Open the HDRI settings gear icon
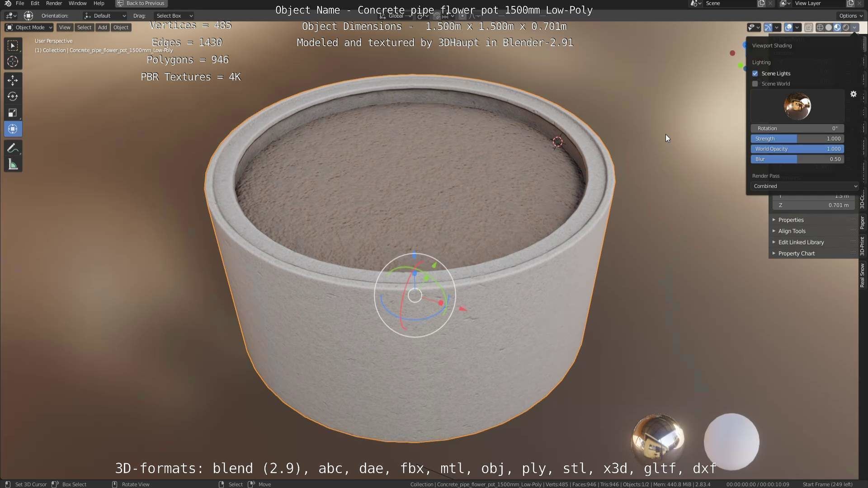The width and height of the screenshot is (868, 488). 854,94
